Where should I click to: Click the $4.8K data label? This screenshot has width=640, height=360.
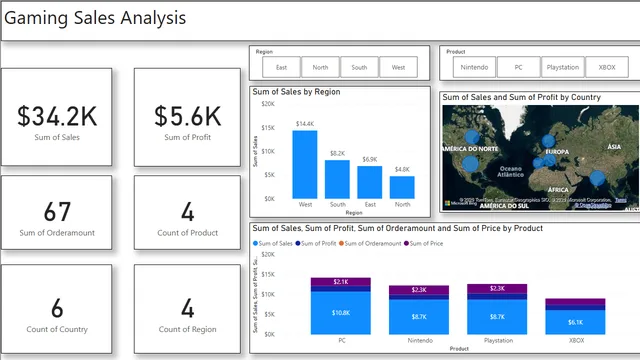pos(402,169)
